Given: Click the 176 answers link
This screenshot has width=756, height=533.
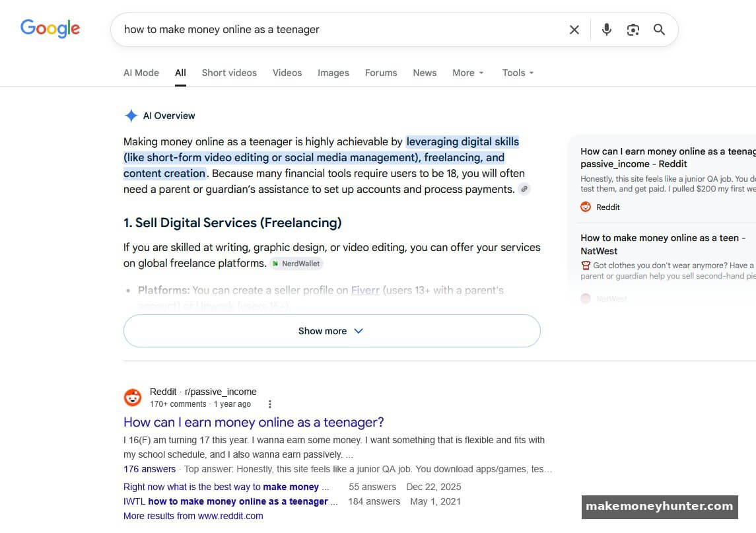Looking at the screenshot, I should coord(149,469).
